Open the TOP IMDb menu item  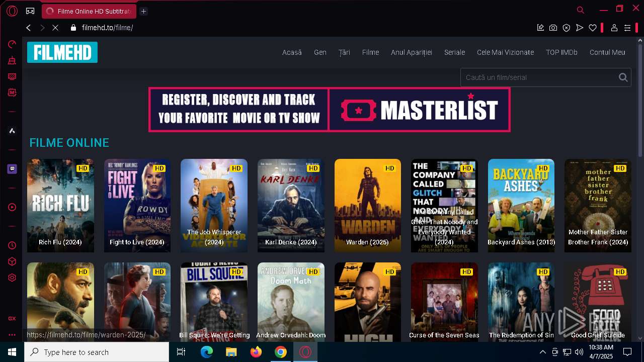click(x=561, y=52)
